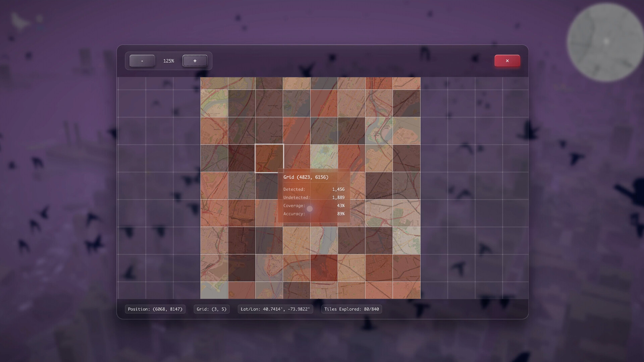The height and width of the screenshot is (362, 644).
Task: Click the Undetected: 1,889 value
Action: click(338, 197)
